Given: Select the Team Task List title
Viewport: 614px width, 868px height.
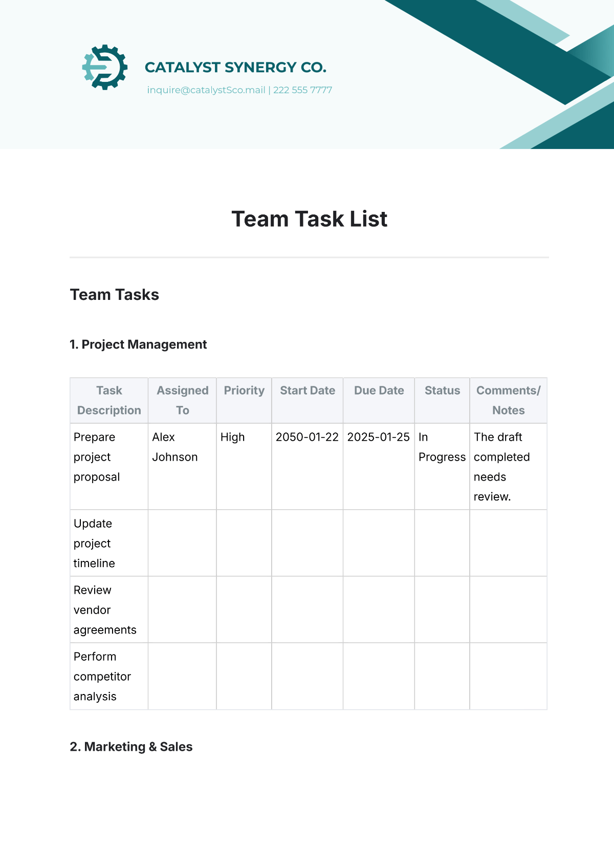Looking at the screenshot, I should (x=309, y=219).
